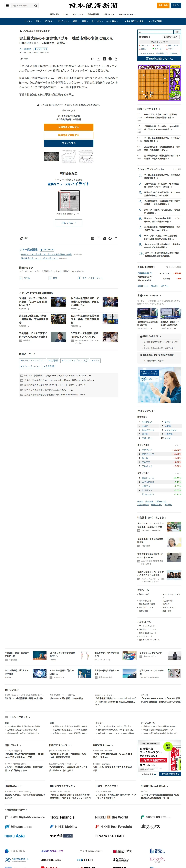Open the NIKKEI Digital Governance logo

tap(25, 817)
